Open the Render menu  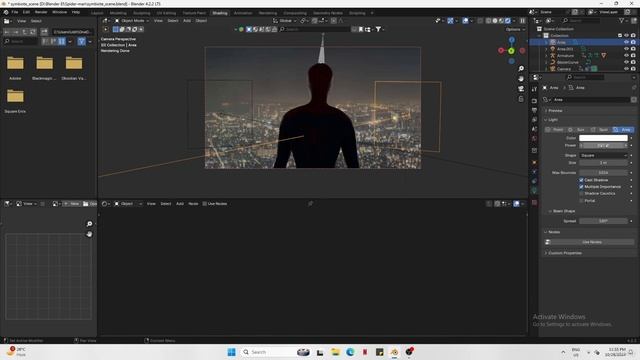pyautogui.click(x=41, y=12)
